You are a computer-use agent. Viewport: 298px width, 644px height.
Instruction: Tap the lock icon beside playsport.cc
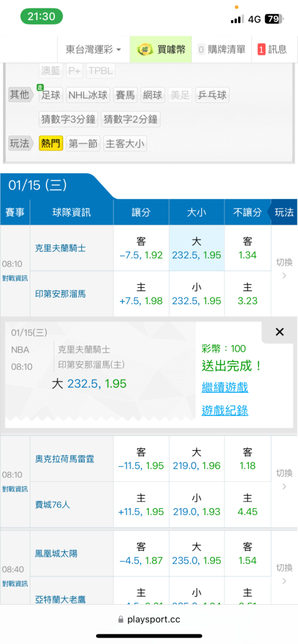click(x=121, y=620)
